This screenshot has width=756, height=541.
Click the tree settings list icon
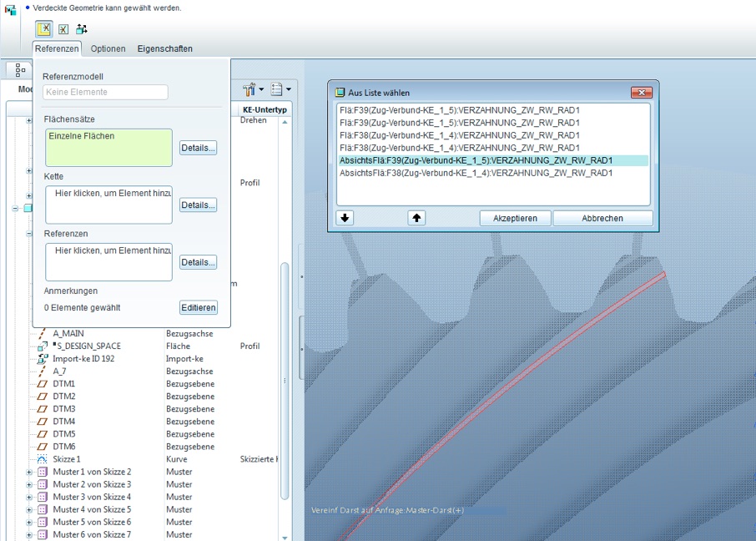[277, 89]
